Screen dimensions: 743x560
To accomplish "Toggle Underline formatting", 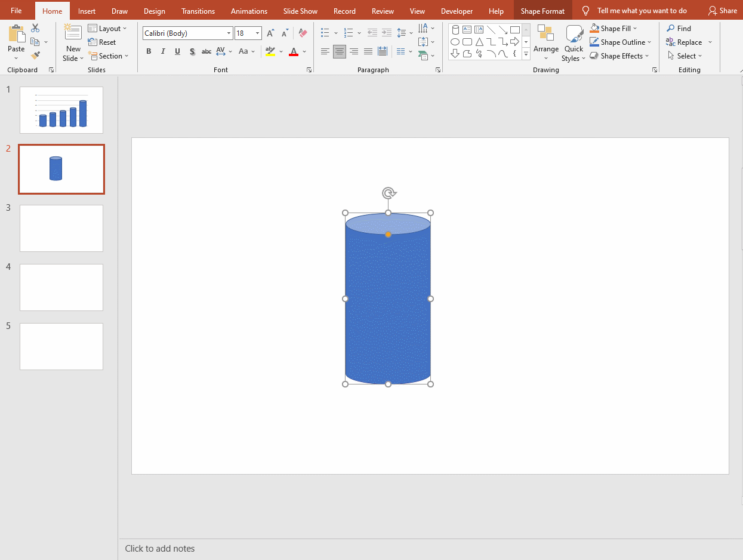I will (177, 51).
